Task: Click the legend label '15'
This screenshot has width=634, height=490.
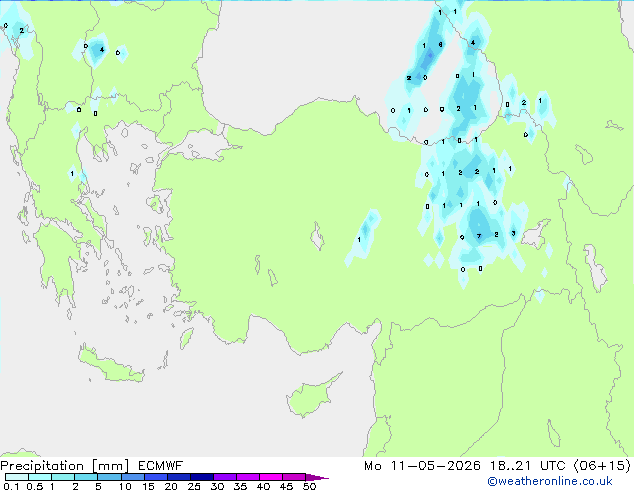Action: [148, 486]
